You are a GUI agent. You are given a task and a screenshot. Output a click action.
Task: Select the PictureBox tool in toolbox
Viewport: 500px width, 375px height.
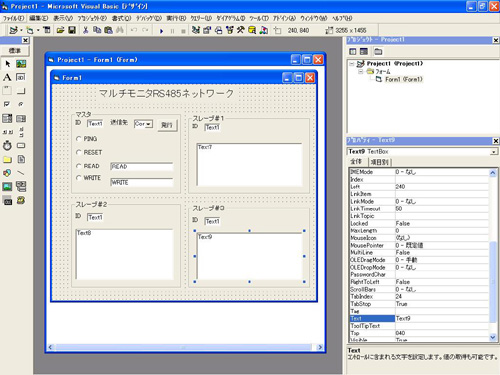tap(21, 64)
